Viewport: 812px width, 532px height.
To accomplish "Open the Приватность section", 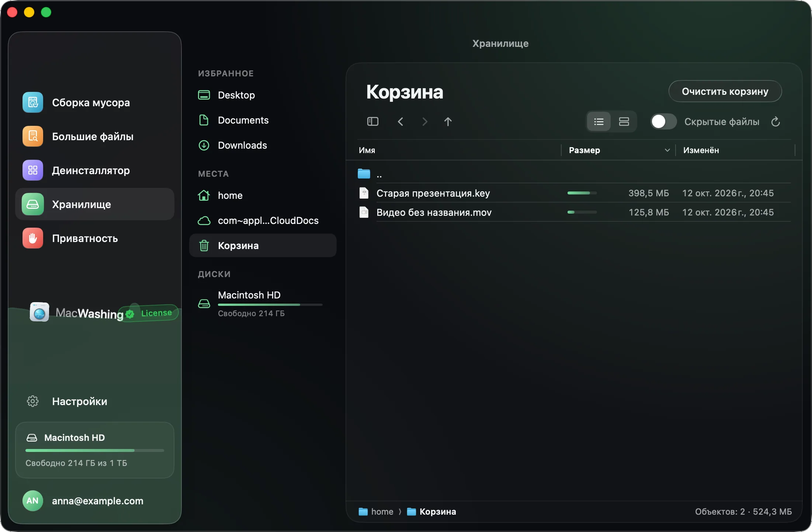I will pos(94,238).
